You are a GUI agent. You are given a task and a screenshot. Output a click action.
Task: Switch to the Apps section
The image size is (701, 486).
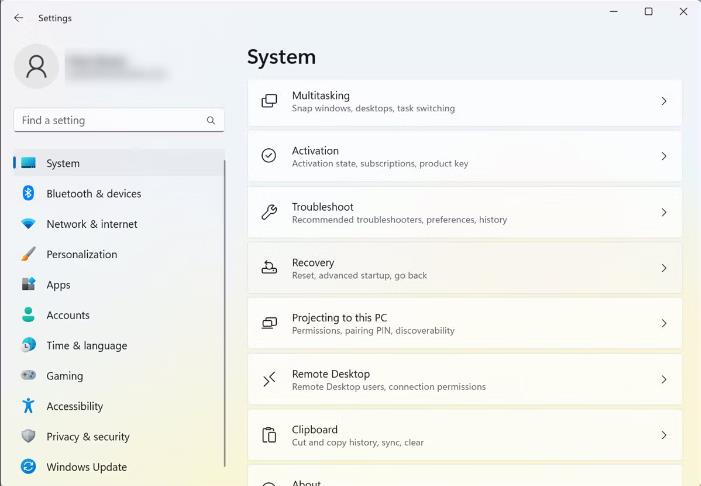[x=118, y=285]
